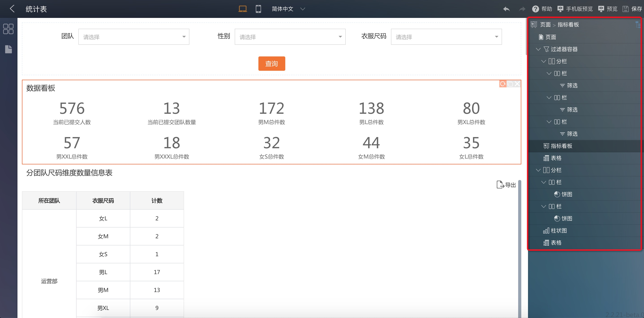Click the orange 查询 button
This screenshot has height=318, width=644.
pyautogui.click(x=271, y=64)
